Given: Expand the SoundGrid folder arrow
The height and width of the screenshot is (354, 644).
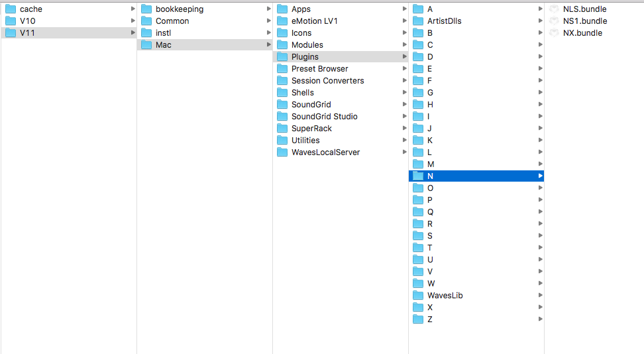Looking at the screenshot, I should click(405, 104).
